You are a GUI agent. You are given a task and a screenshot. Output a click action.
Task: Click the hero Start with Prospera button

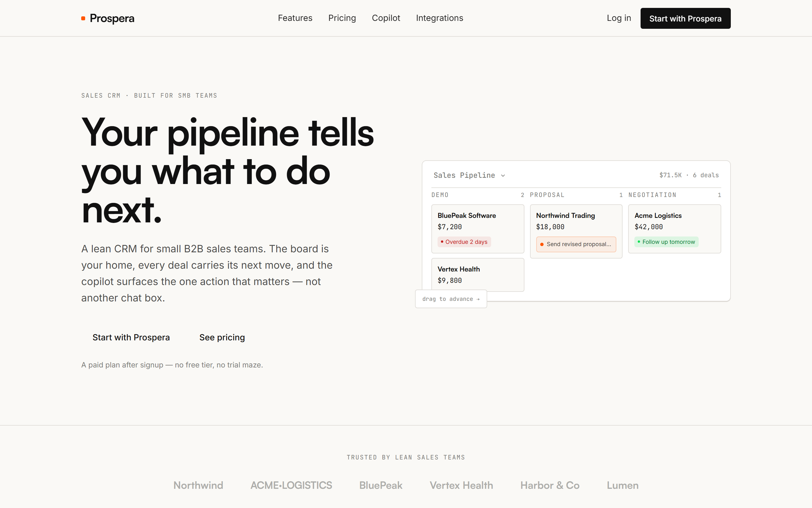coord(131,337)
